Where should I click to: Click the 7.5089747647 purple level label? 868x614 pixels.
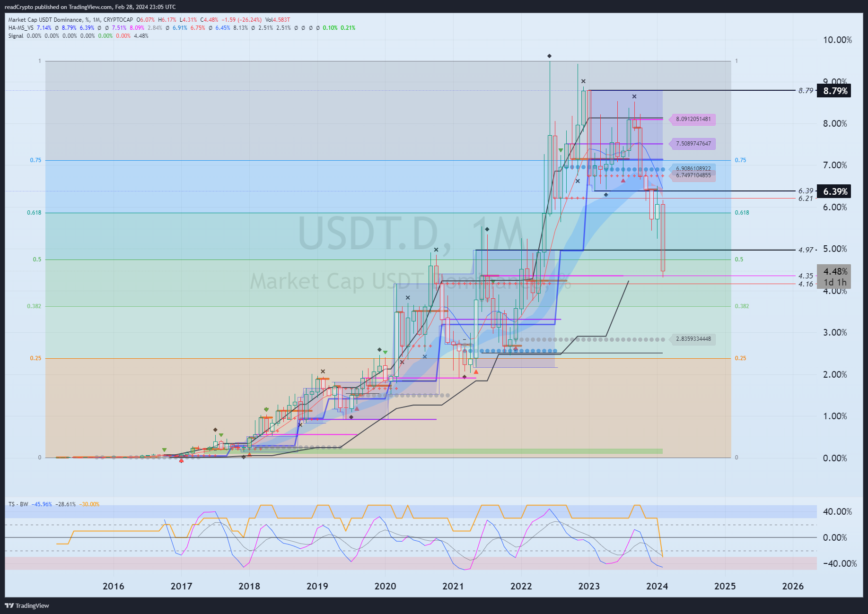tap(693, 144)
